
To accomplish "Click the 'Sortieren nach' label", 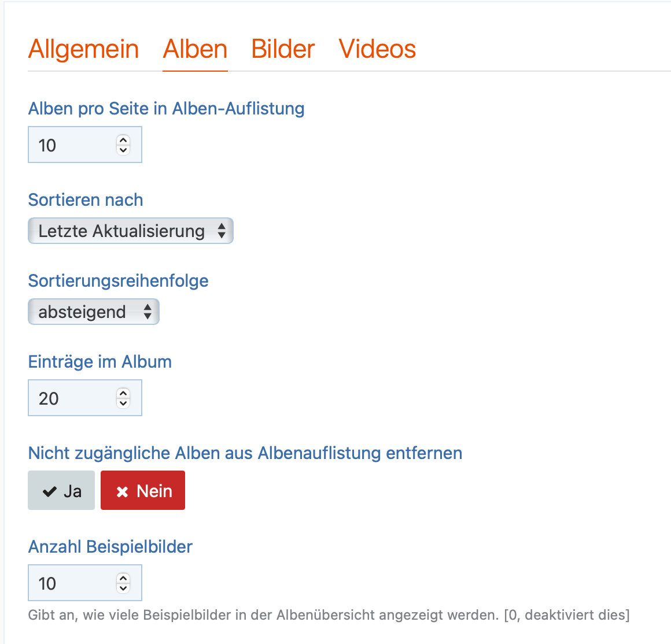I will (86, 200).
